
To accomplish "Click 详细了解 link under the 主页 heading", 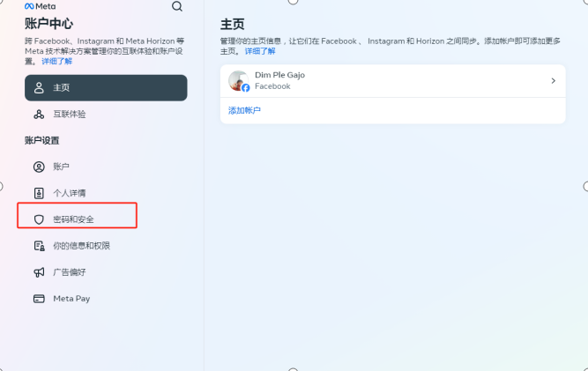I will (260, 52).
